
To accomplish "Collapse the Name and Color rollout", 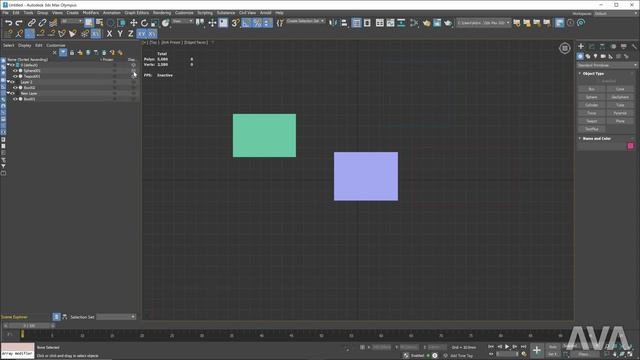I will 580,139.
